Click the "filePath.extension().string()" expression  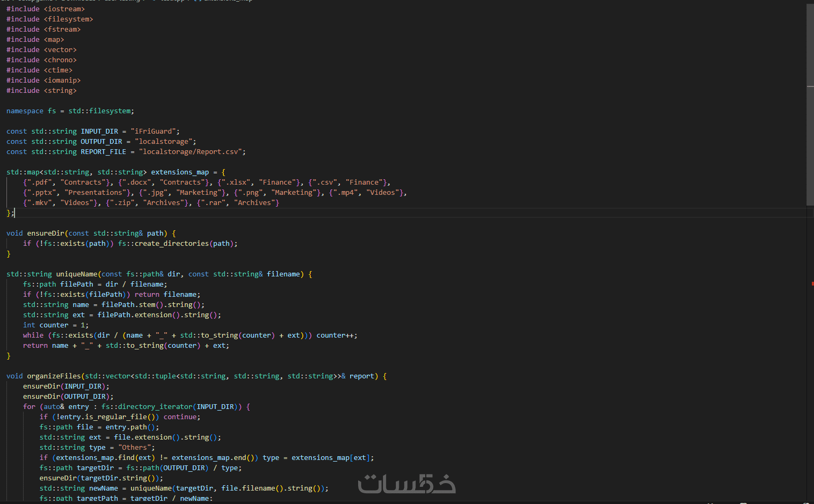coord(157,315)
